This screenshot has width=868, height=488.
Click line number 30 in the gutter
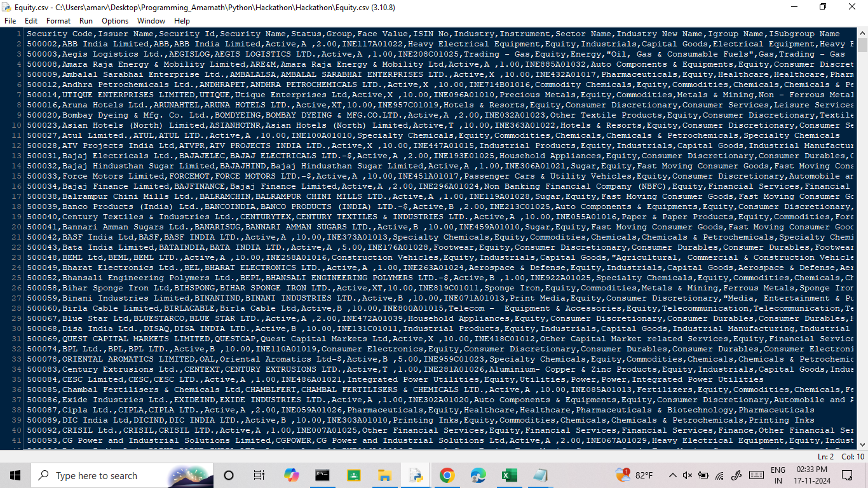pyautogui.click(x=17, y=329)
